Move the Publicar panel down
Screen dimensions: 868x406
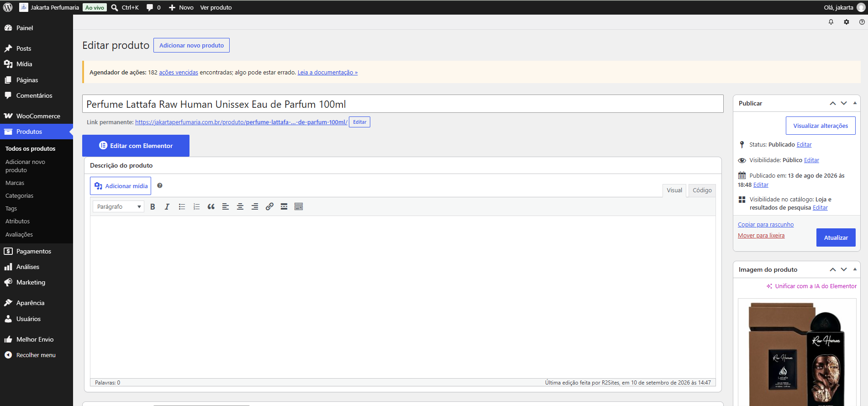point(844,103)
